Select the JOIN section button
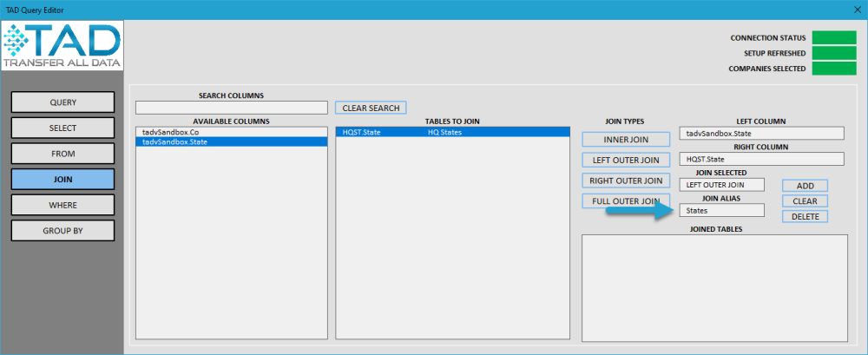 pyautogui.click(x=63, y=180)
